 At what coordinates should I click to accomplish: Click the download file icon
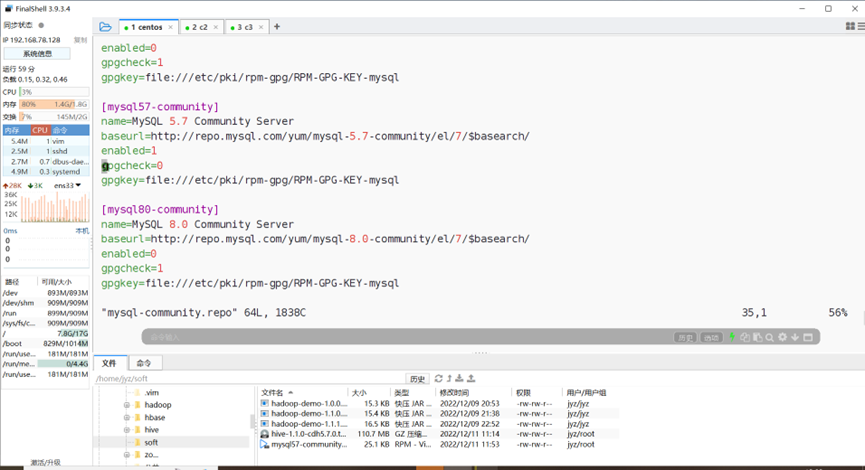tap(460, 378)
